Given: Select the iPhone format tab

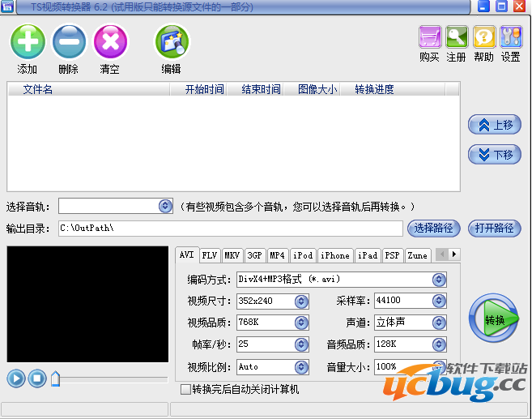Looking at the screenshot, I should pyautogui.click(x=334, y=255).
